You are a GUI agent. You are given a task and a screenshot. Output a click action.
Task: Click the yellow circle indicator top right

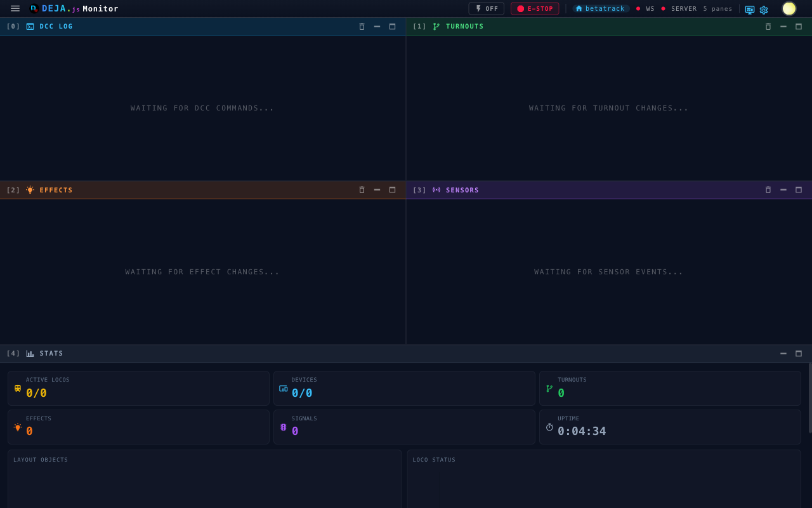point(789,8)
